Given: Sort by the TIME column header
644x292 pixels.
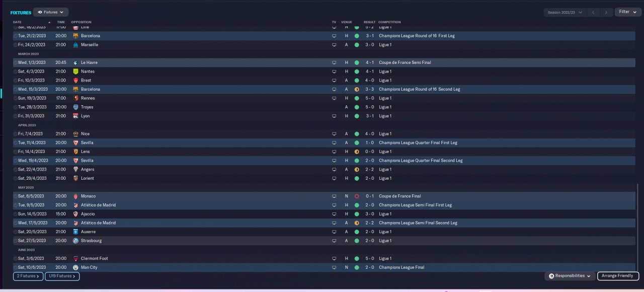Looking at the screenshot, I should (x=61, y=22).
